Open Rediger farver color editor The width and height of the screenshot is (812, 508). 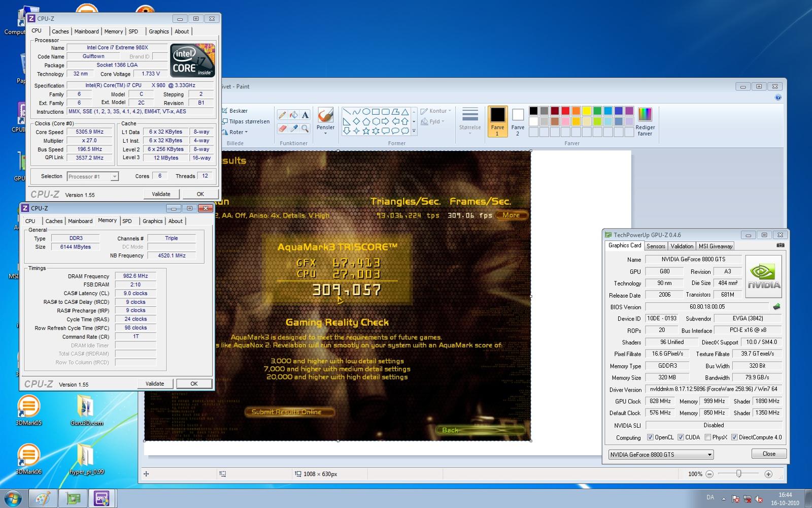click(645, 122)
